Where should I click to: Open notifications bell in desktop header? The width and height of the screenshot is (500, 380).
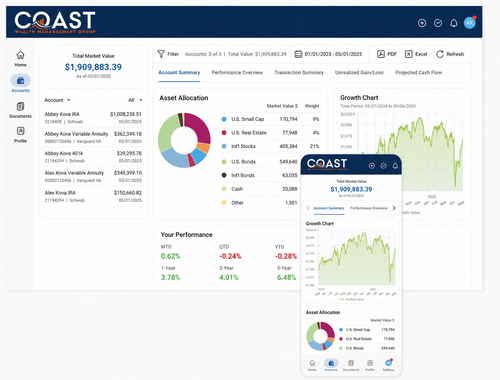(454, 23)
